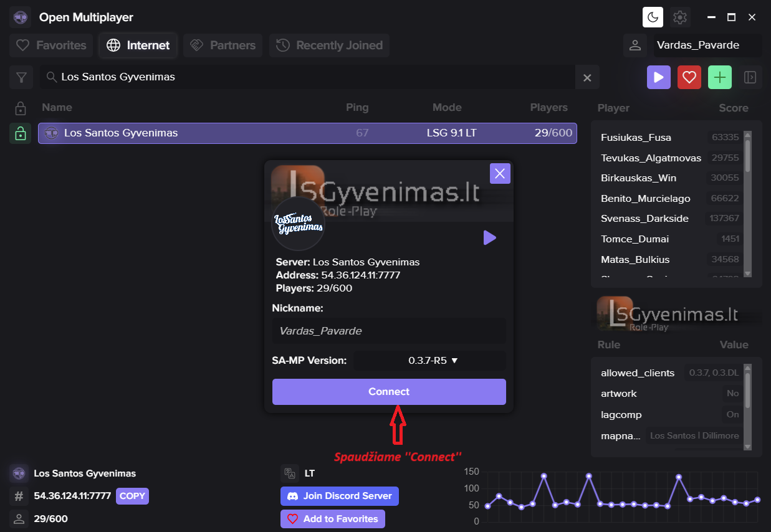Sort servers by Players column
This screenshot has width=771, height=532.
pos(548,108)
